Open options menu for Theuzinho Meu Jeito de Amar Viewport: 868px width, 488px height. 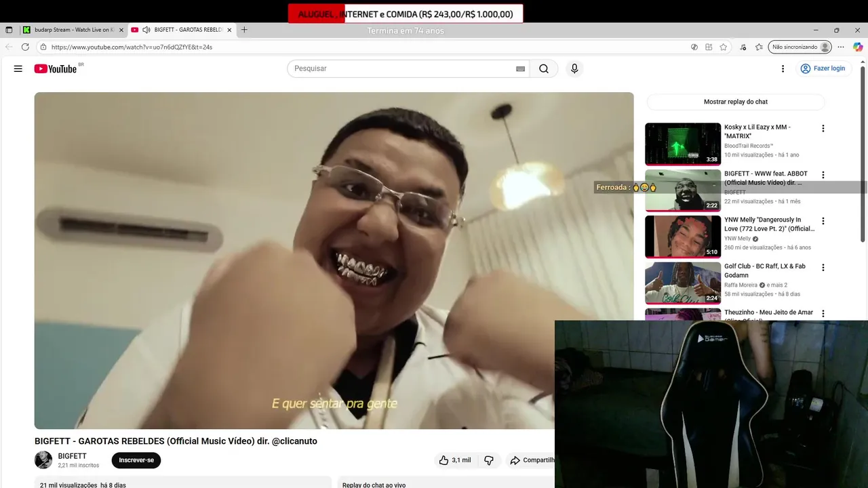[x=823, y=314]
